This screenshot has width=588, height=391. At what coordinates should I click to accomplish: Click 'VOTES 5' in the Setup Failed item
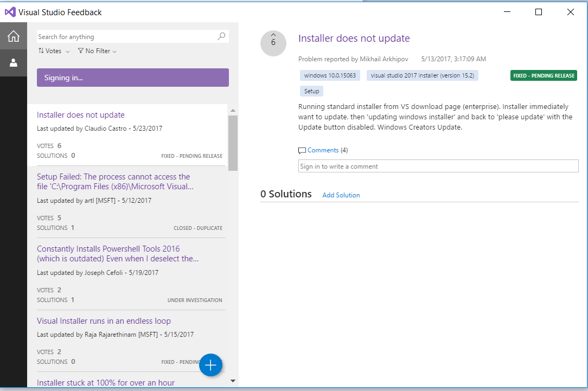[49, 218]
